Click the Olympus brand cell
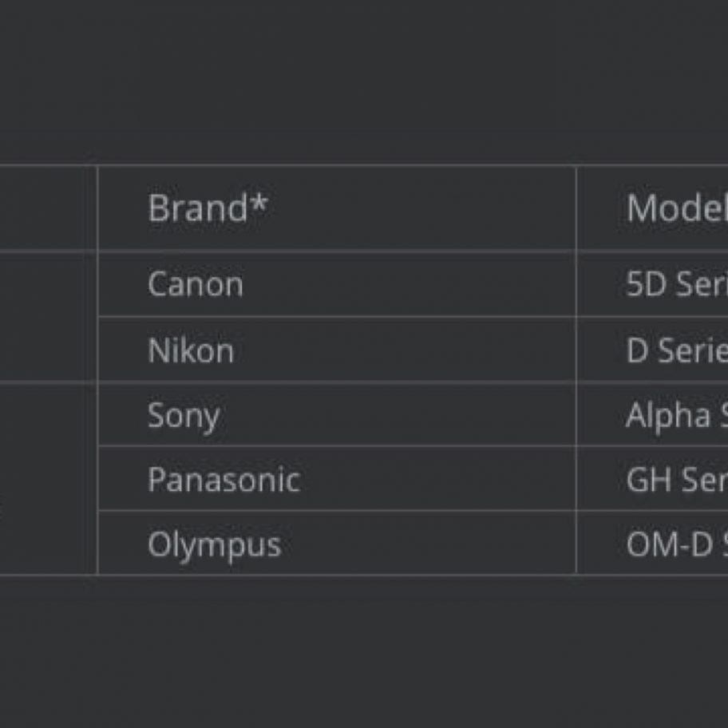The image size is (728, 728). point(214,544)
